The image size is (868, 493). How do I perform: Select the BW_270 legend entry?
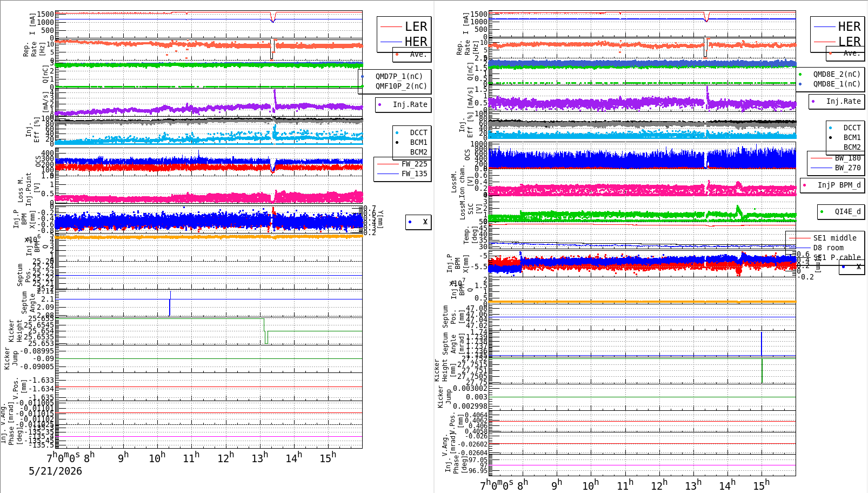coord(847,168)
